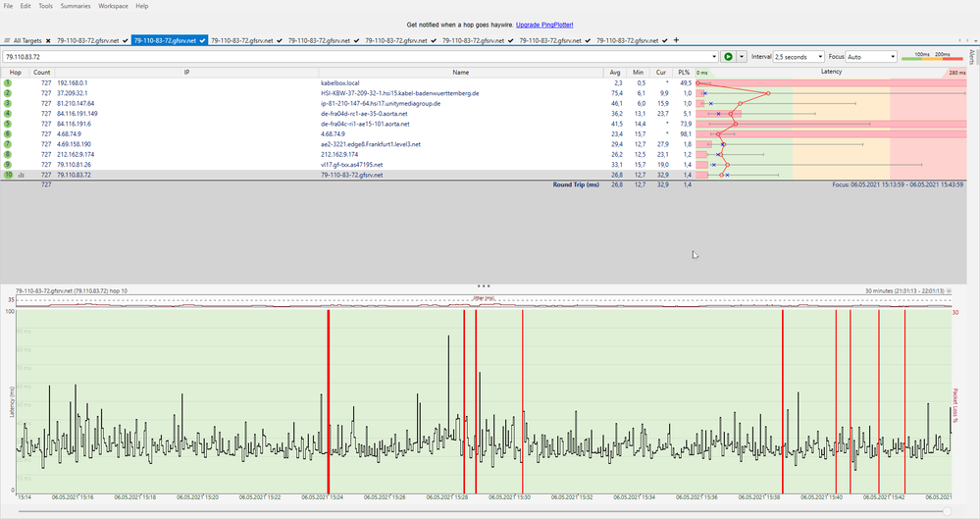Expand the arrow next to the start button
Screen dimensions: 980x519
(742, 57)
